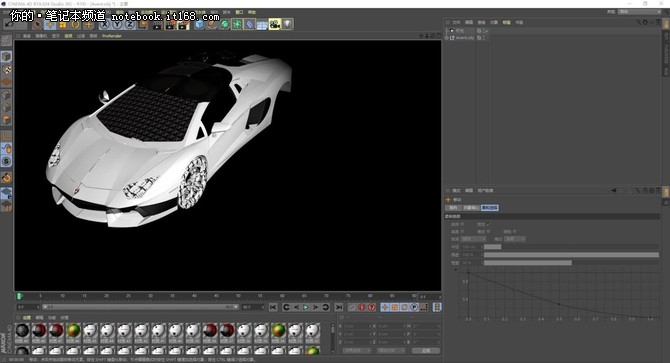Open the Camera object icon

coord(274,25)
